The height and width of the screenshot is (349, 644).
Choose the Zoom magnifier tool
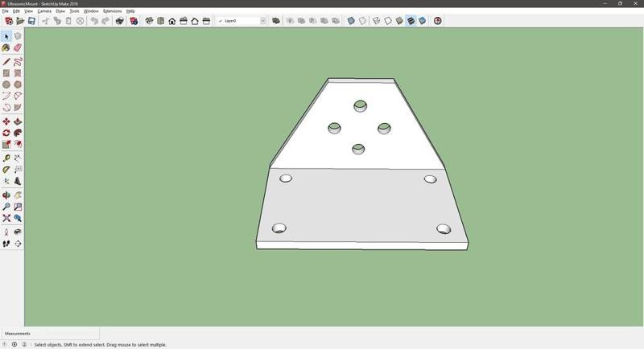pos(6,207)
